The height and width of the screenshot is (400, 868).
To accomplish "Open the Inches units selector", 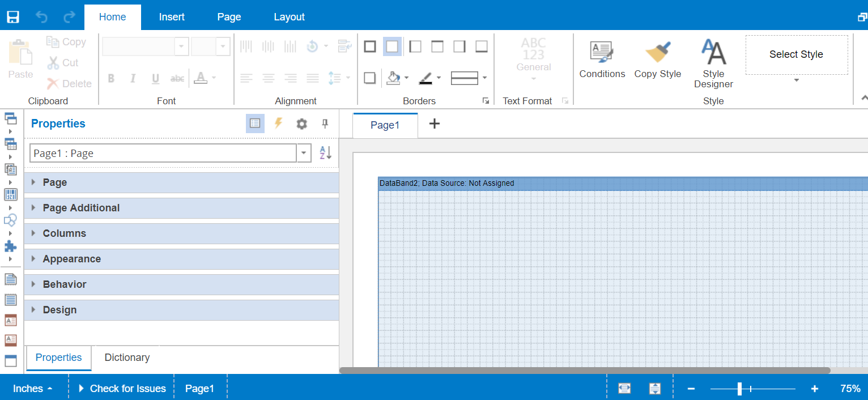I will pyautogui.click(x=33, y=389).
